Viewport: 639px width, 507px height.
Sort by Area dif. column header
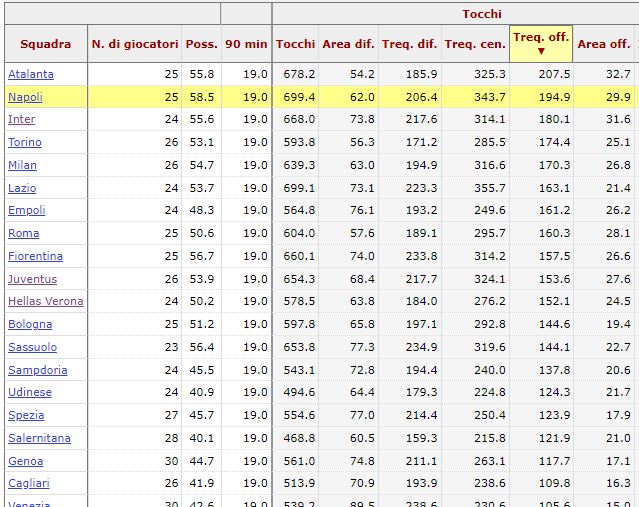click(350, 44)
